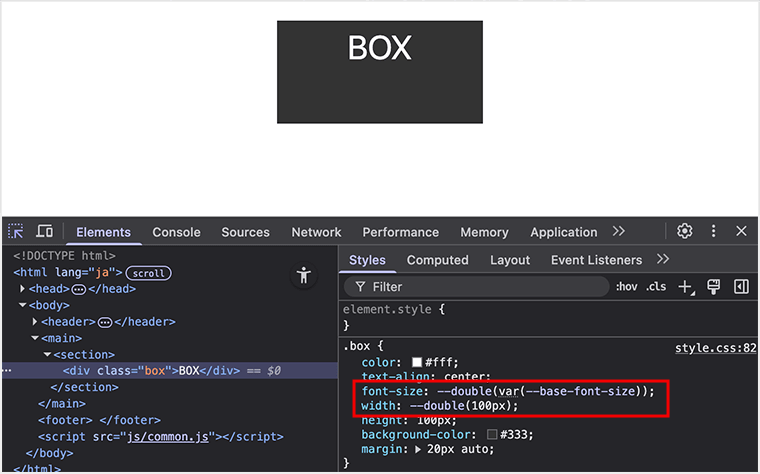760x474 pixels.
Task: Switch to the Elements tab
Action: (x=103, y=232)
